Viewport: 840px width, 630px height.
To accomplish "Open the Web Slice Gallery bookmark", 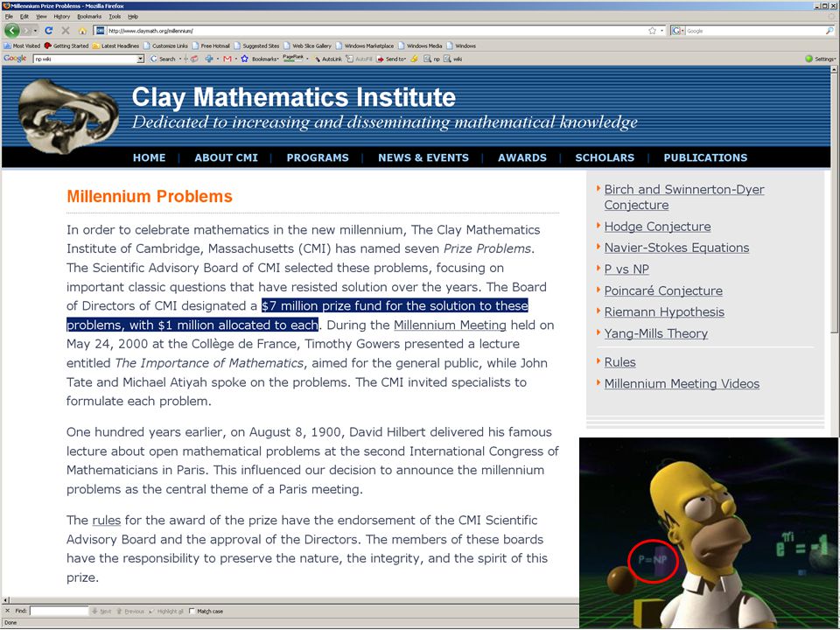I will [x=307, y=45].
